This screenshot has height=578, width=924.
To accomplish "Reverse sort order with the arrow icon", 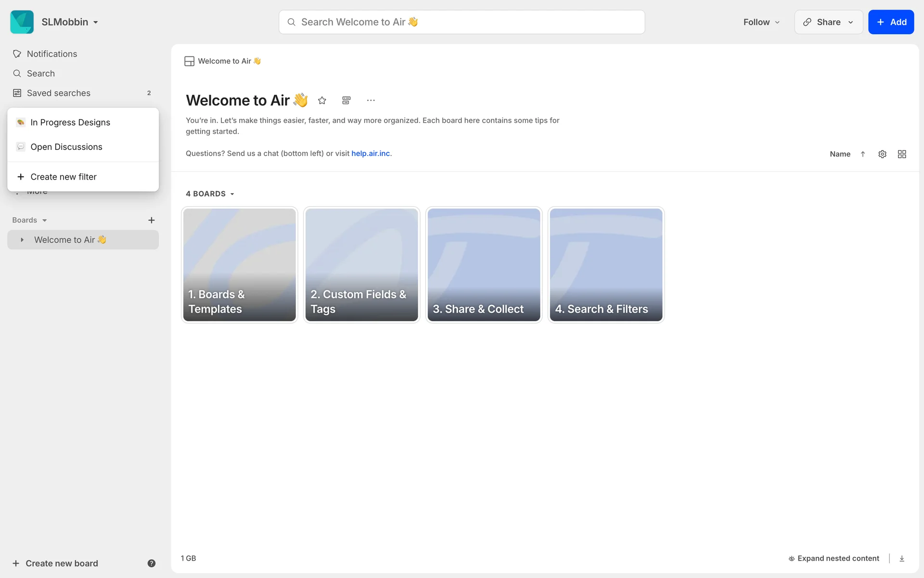I will pyautogui.click(x=863, y=154).
